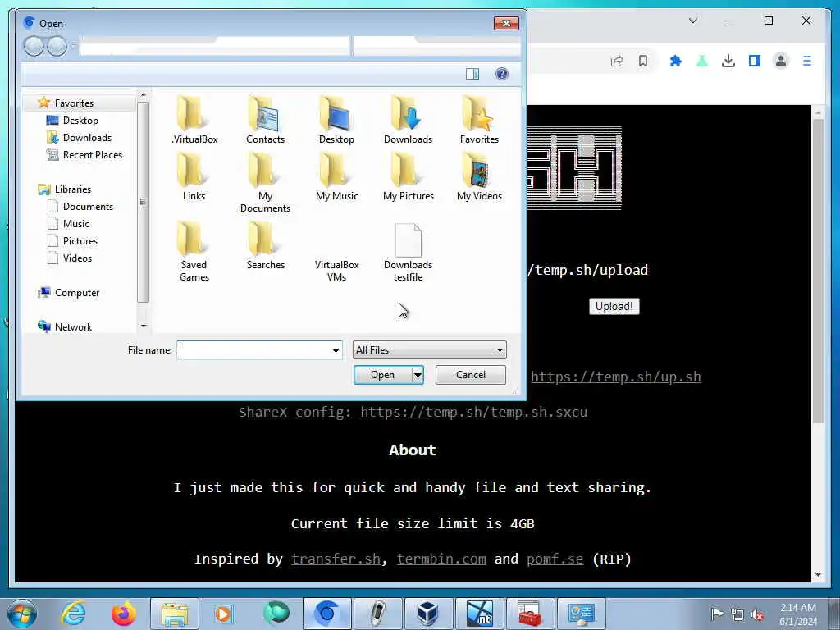Click into the File name field
The width and height of the screenshot is (840, 630).
pyautogui.click(x=253, y=349)
